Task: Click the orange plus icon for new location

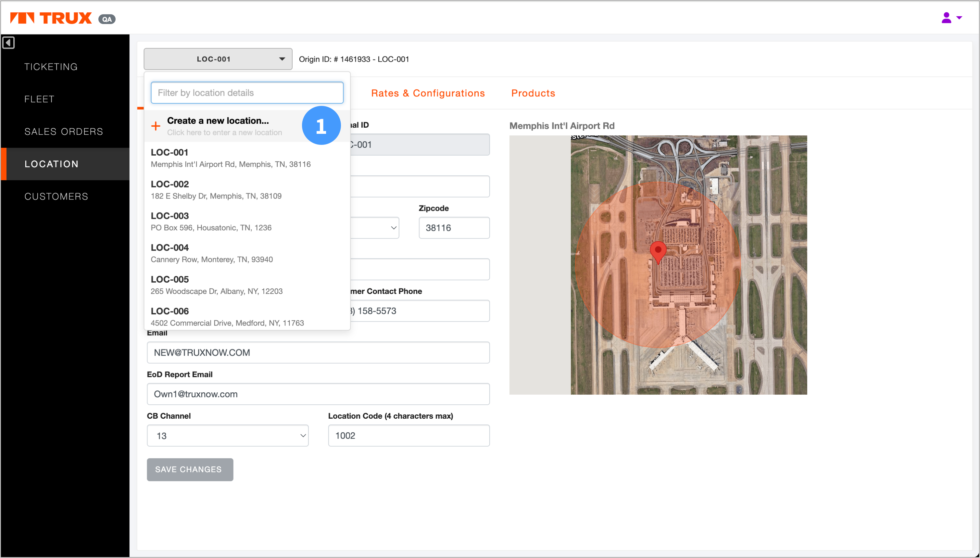Action: pos(156,126)
